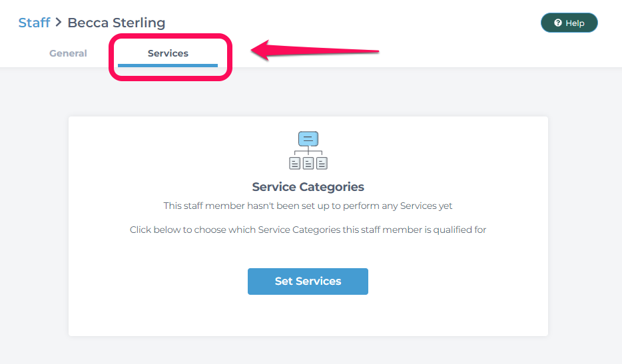This screenshot has height=364, width=622.
Task: Click the Service Categories heading
Action: coord(308,187)
